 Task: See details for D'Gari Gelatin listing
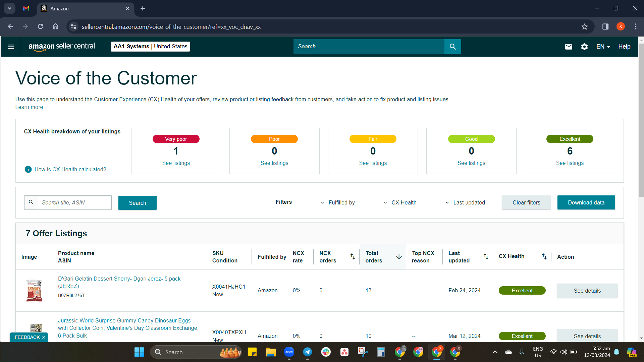(x=587, y=291)
